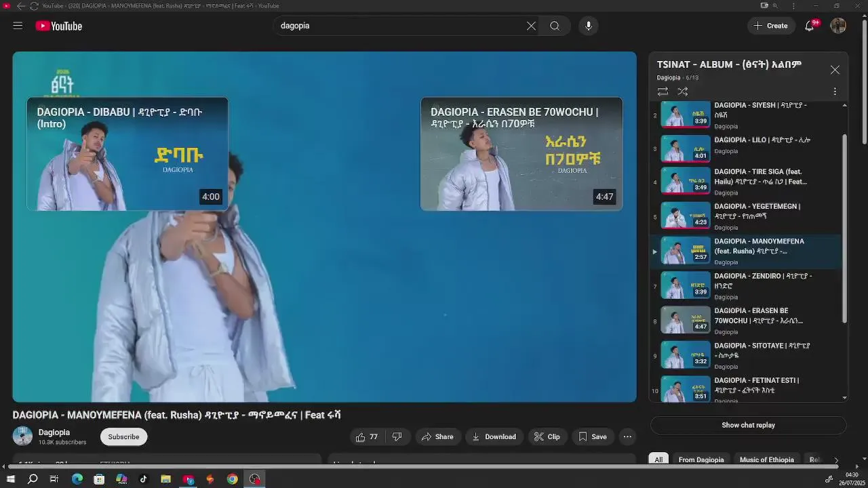Image resolution: width=868 pixels, height=488 pixels.
Task: Click the horizontal scrollbar at bottom
Action: (425, 466)
